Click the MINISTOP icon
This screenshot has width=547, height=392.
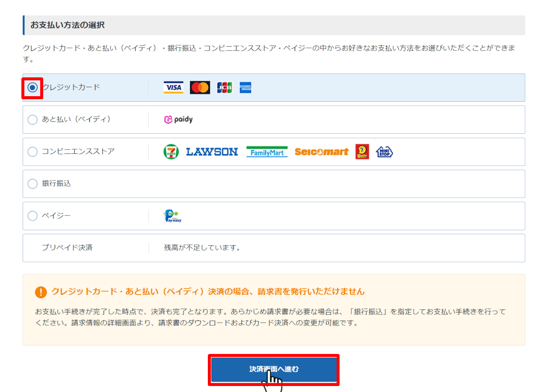tap(384, 151)
